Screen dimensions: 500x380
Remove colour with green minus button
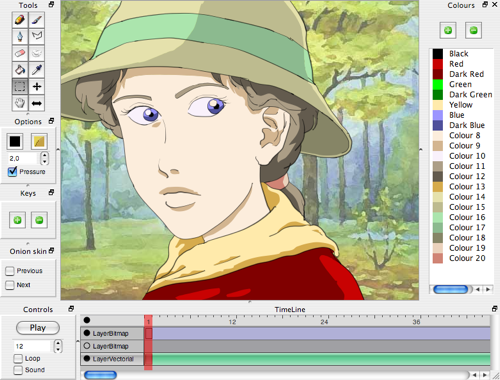click(x=473, y=31)
